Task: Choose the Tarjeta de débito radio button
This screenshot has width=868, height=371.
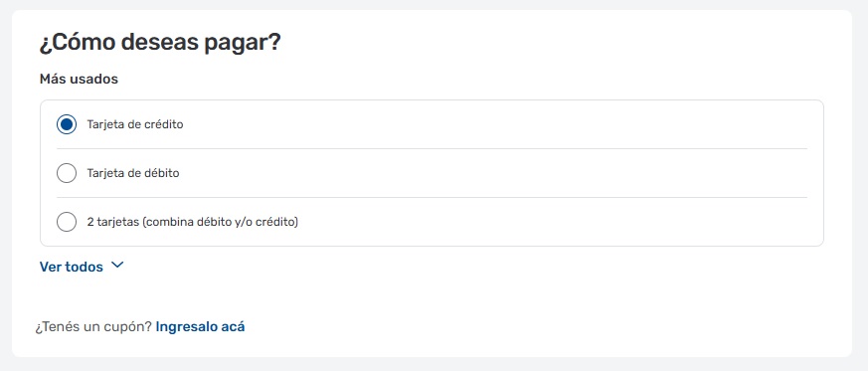Action: 67,173
